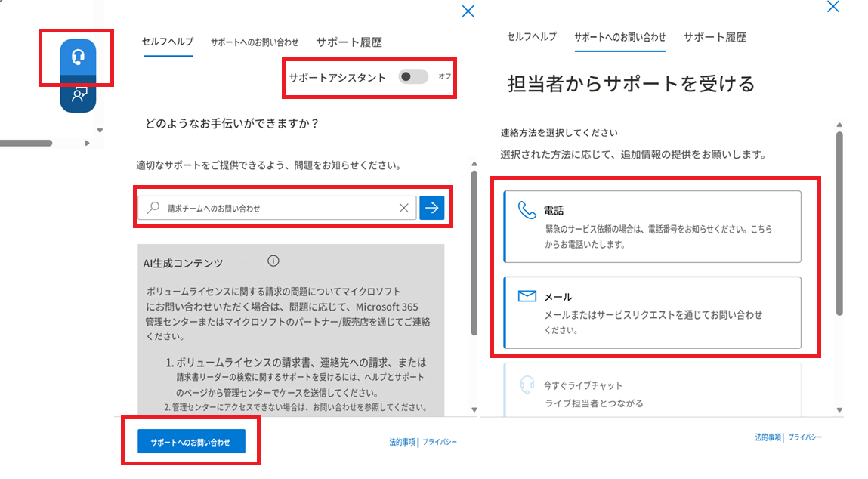868x479 pixels.
Task: Show info for AI生成コンテンツ
Action: pyautogui.click(x=273, y=261)
